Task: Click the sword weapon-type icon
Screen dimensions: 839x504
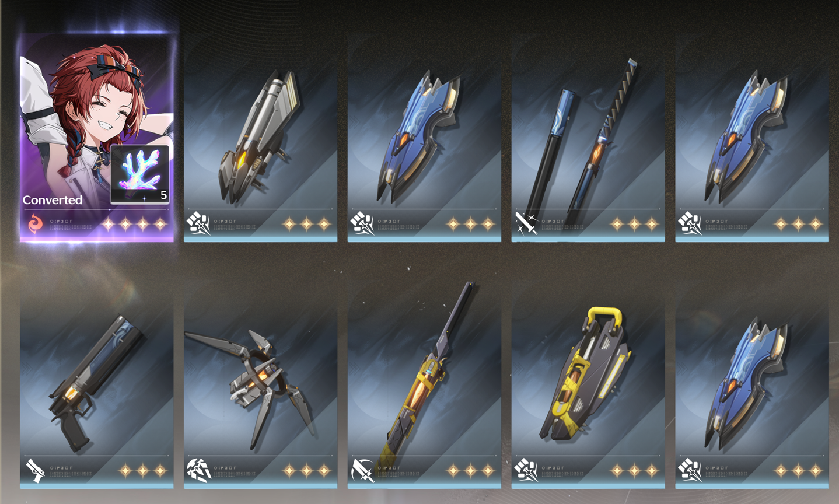Action: pyautogui.click(x=526, y=223)
